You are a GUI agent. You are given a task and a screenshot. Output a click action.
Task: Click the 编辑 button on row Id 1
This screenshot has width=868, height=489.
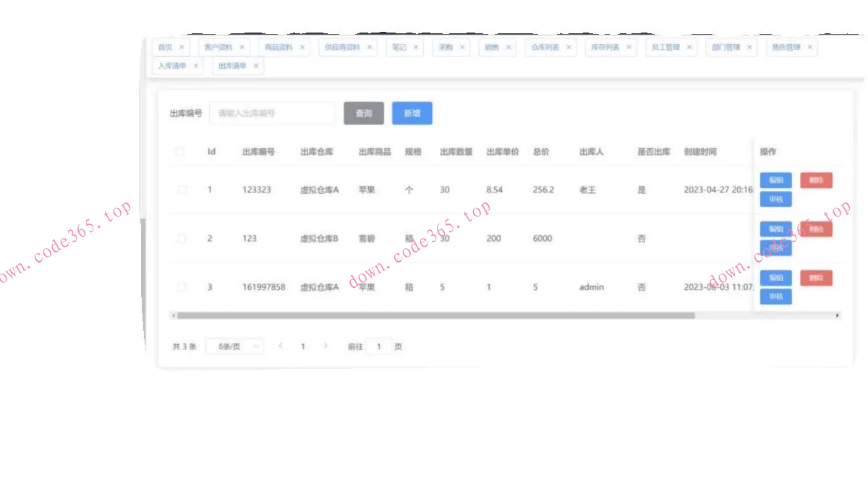pyautogui.click(x=775, y=180)
